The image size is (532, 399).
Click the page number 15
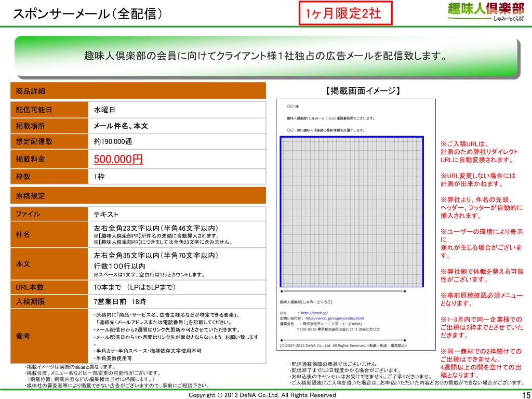[x=525, y=395]
